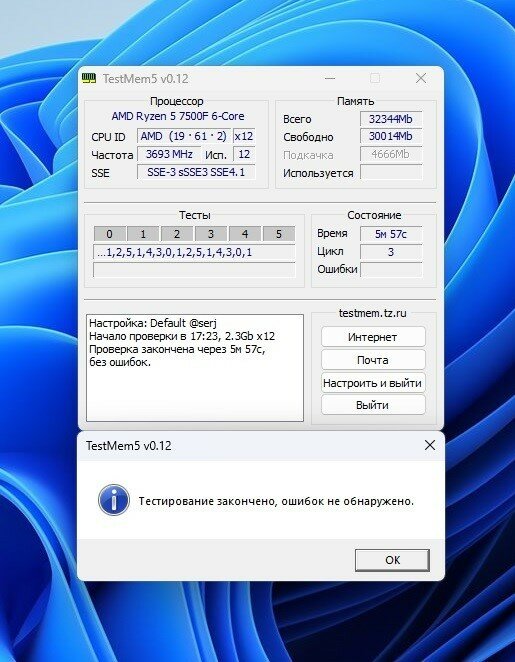Image resolution: width=515 pixels, height=662 pixels.
Task: Click the test sequence field ...1,2,5,1,4,3,0,1
Action: tap(194, 252)
